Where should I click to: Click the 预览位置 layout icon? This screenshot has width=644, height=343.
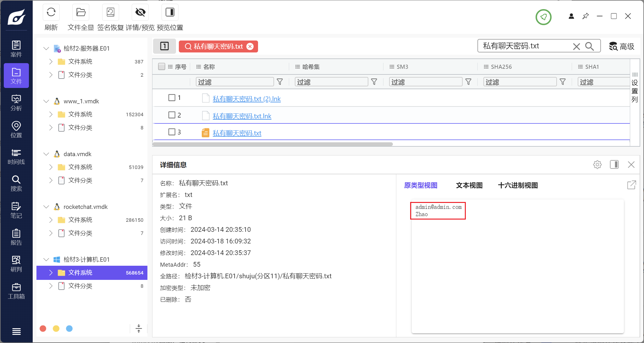coord(170,12)
